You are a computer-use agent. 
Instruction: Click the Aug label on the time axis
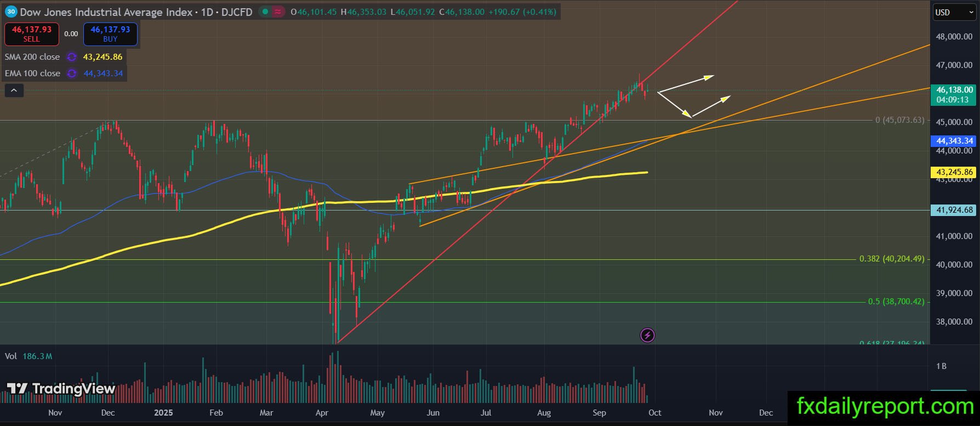(544, 413)
